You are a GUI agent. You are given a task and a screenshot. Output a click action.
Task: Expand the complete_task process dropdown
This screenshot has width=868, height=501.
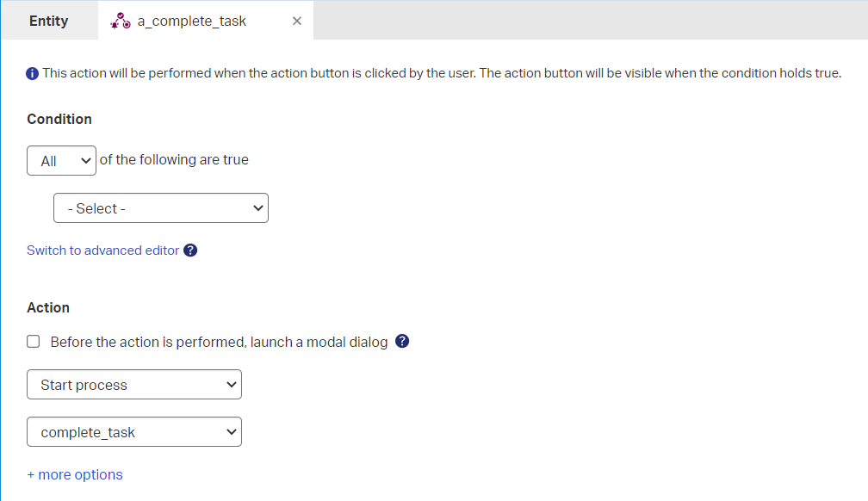pyautogui.click(x=134, y=432)
